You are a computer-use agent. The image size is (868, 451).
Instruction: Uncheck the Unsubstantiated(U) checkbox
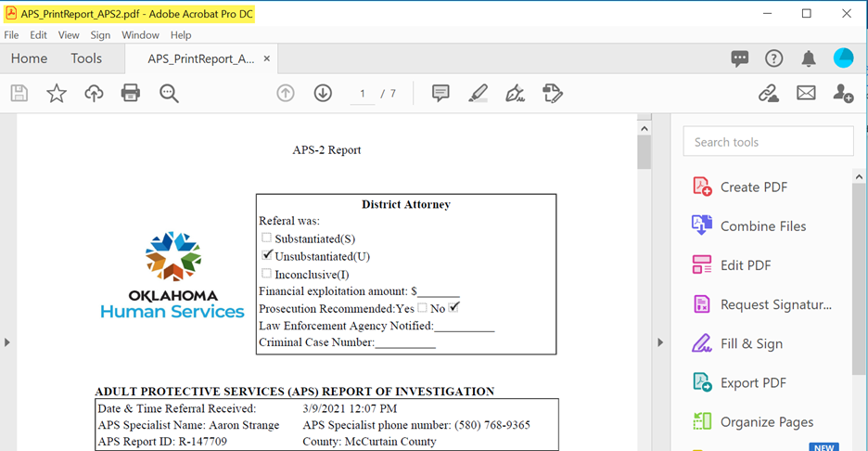point(267,255)
